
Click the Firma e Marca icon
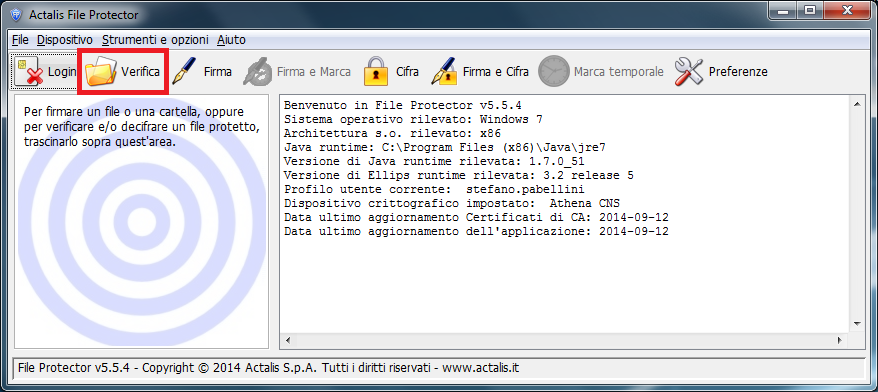[258, 72]
